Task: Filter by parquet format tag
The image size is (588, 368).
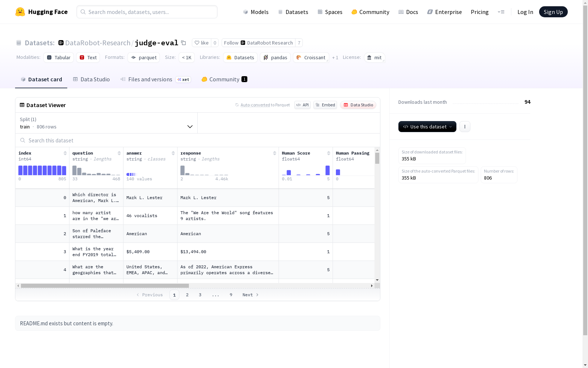Action: 144,57
